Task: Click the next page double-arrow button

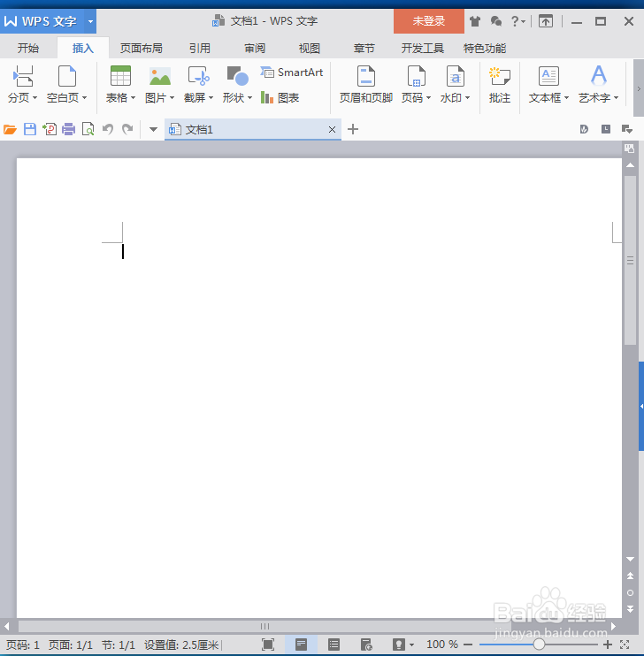Action: click(630, 609)
